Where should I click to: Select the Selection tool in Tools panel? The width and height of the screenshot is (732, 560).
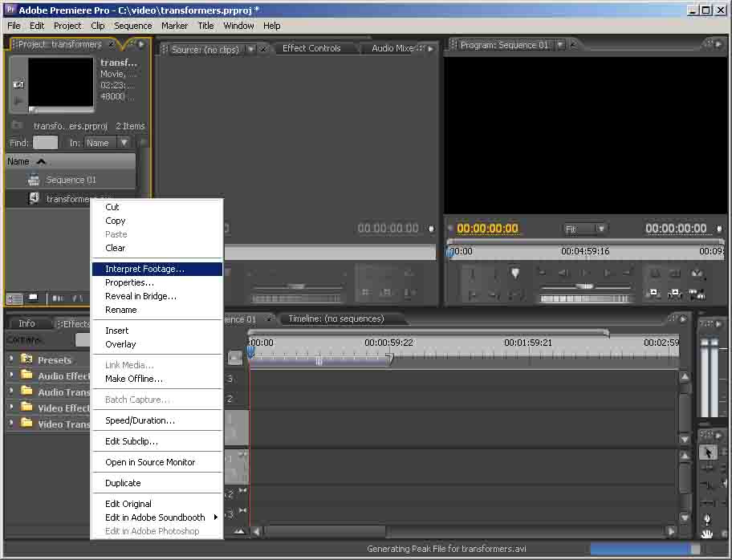(x=708, y=452)
